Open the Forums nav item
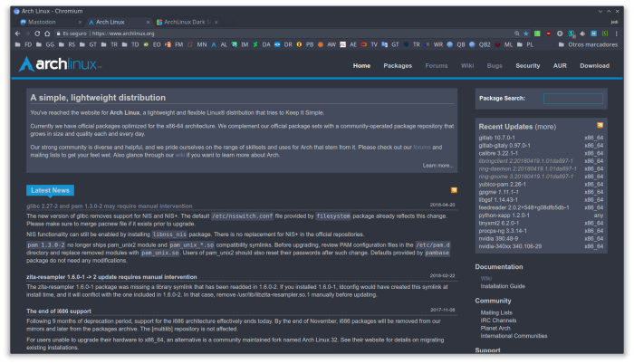The height and width of the screenshot is (364, 634). 437,65
